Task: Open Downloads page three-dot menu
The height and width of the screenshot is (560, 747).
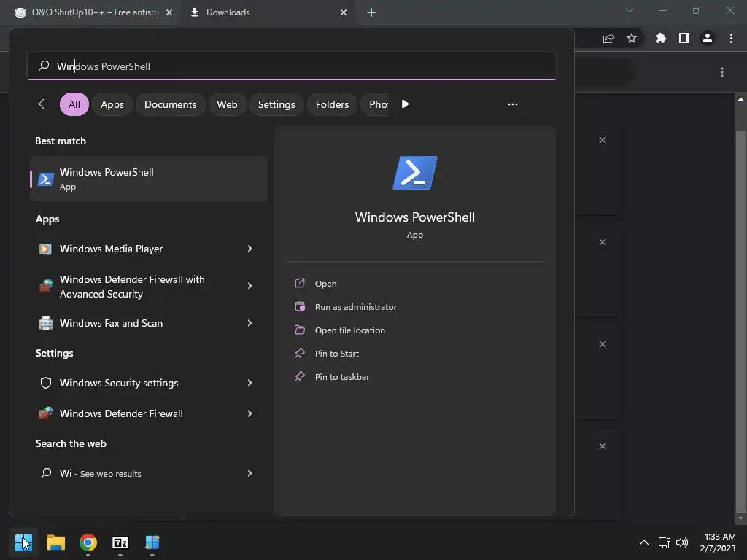Action: coord(722,72)
